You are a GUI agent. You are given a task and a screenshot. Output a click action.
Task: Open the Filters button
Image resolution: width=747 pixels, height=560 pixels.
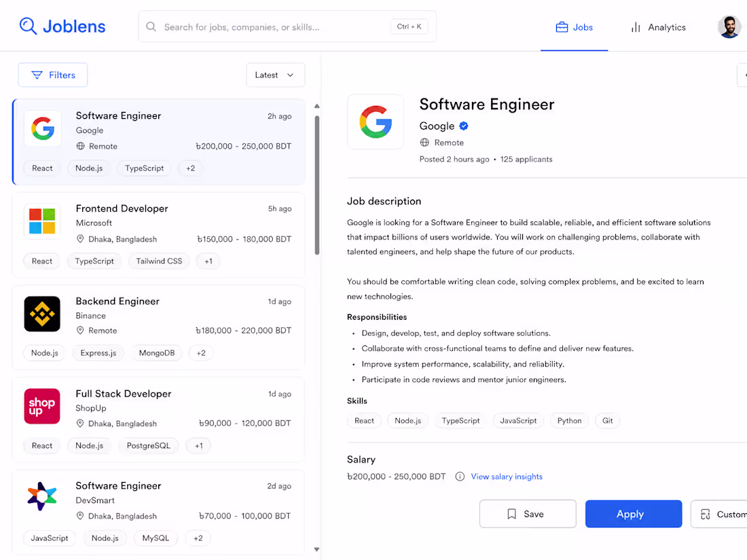coord(53,75)
